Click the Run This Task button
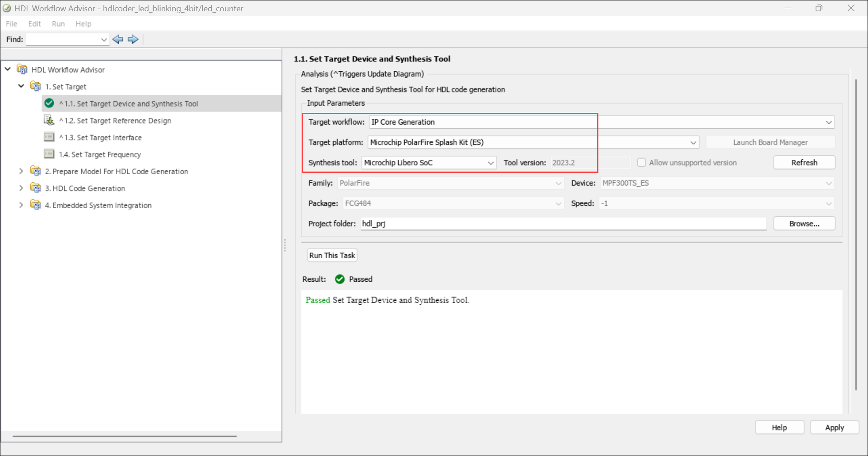This screenshot has height=456, width=868. pos(332,256)
